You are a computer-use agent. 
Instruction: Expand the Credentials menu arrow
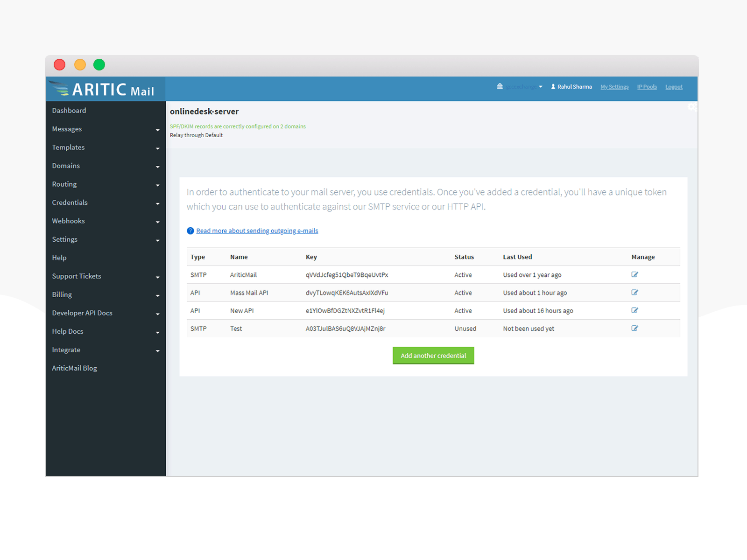pos(158,204)
